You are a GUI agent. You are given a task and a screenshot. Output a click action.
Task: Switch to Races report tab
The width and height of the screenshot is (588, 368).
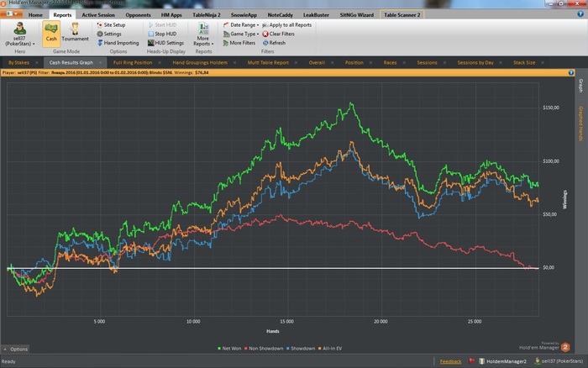pos(390,63)
